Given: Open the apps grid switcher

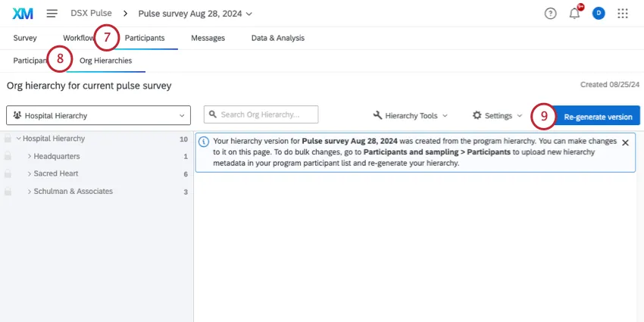Looking at the screenshot, I should [623, 14].
